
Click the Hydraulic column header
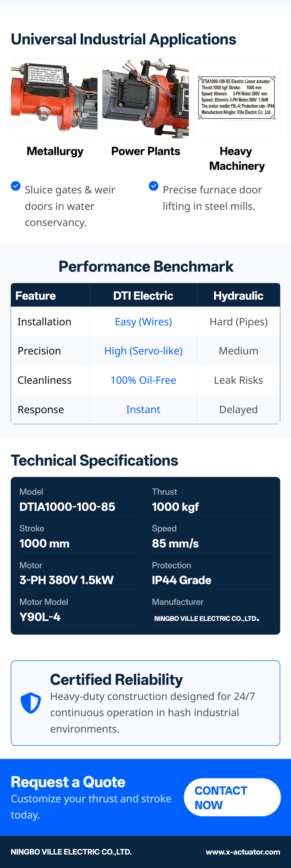(238, 295)
